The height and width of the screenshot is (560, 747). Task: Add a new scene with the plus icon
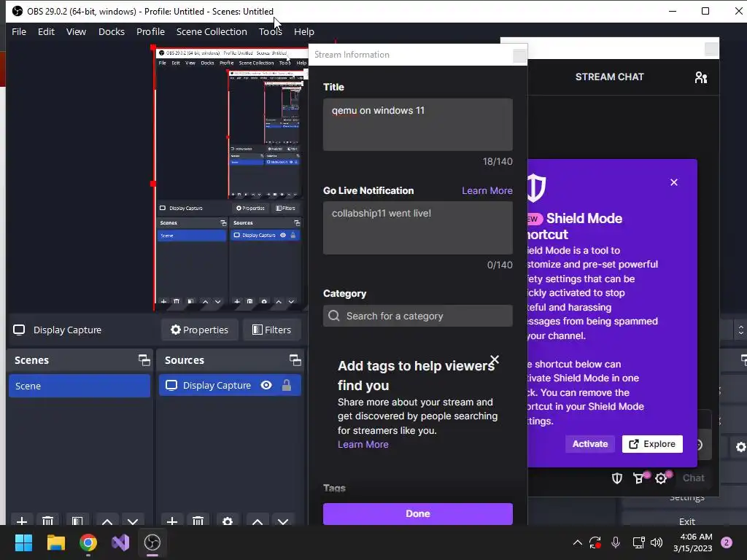click(21, 521)
